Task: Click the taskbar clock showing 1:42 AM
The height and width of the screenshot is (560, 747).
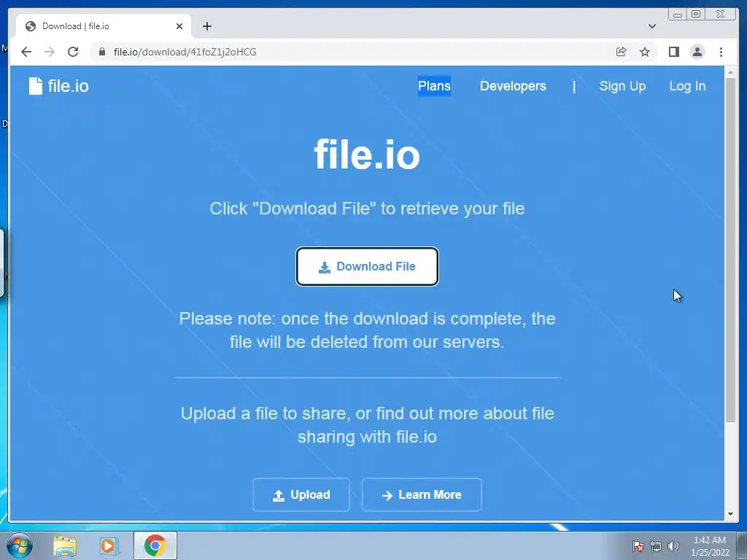Action: pos(710,546)
